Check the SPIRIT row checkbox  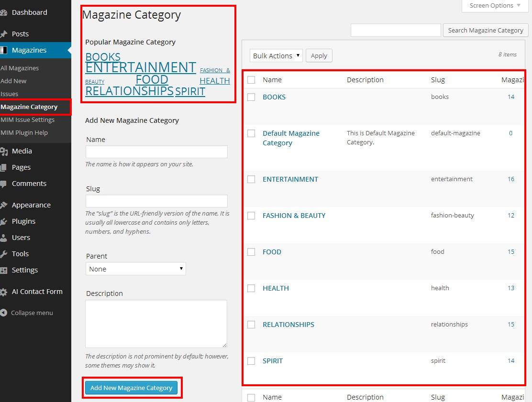click(x=251, y=360)
